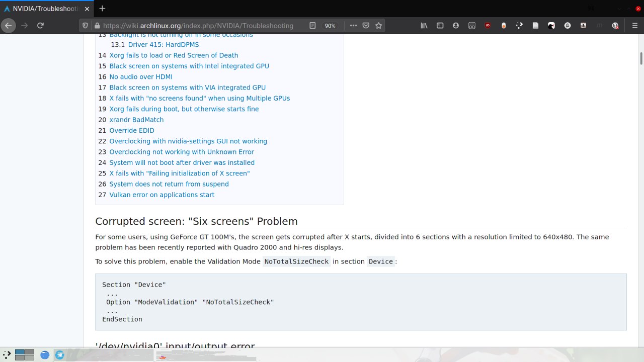644x362 pixels.
Task: Open uBlock Origin extension
Action: pos(488,25)
